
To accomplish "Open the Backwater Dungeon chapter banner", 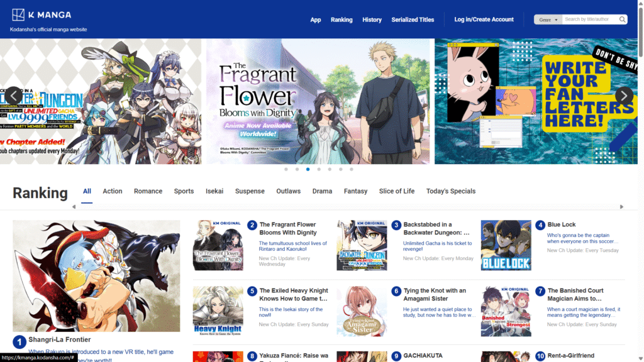I will click(x=101, y=101).
